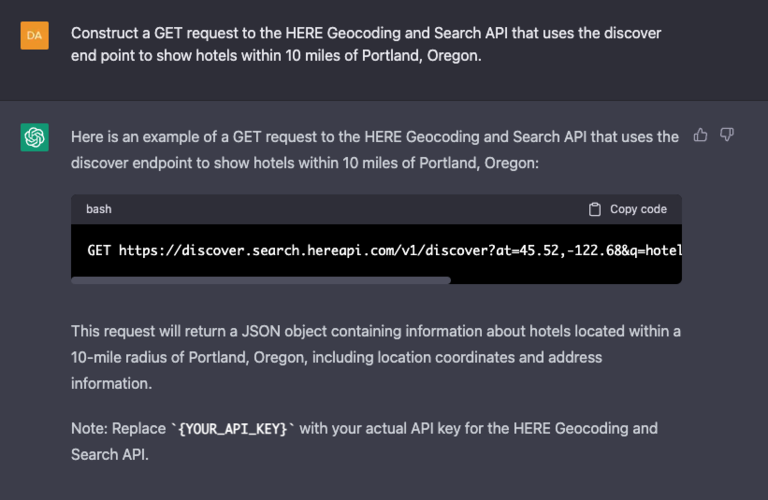Screen dimensions: 768x500
Task: Click the paragraph about JSON object returned
Action: [376, 357]
